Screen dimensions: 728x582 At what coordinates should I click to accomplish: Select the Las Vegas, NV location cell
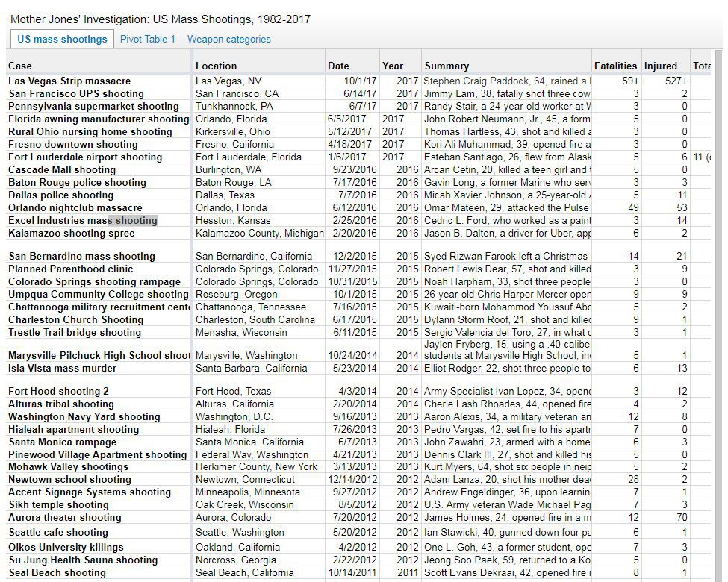click(259, 81)
